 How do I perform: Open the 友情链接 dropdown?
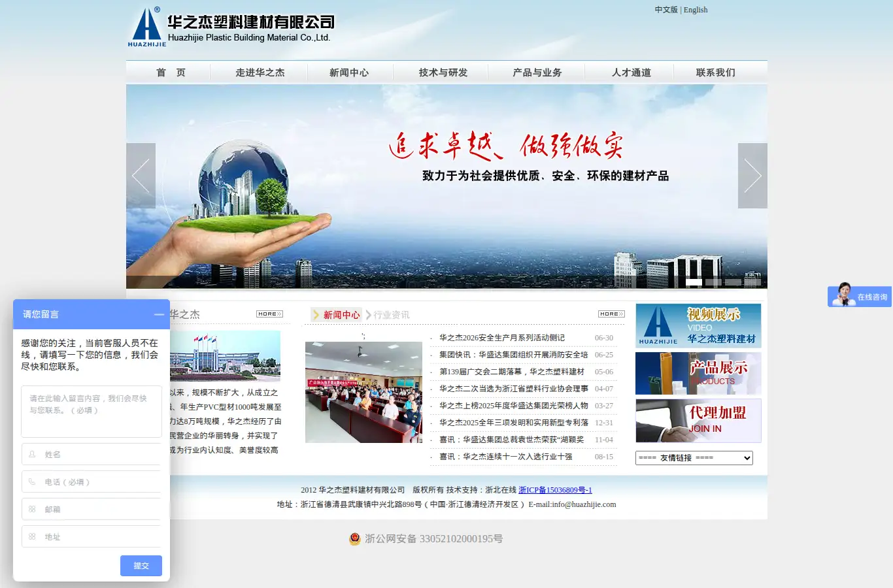coord(694,458)
